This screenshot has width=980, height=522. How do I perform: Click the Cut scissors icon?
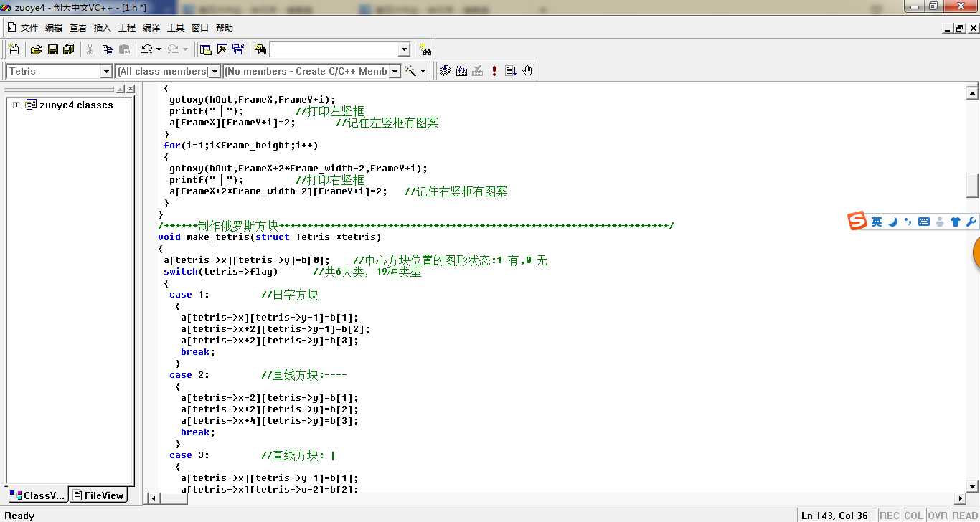(90, 49)
